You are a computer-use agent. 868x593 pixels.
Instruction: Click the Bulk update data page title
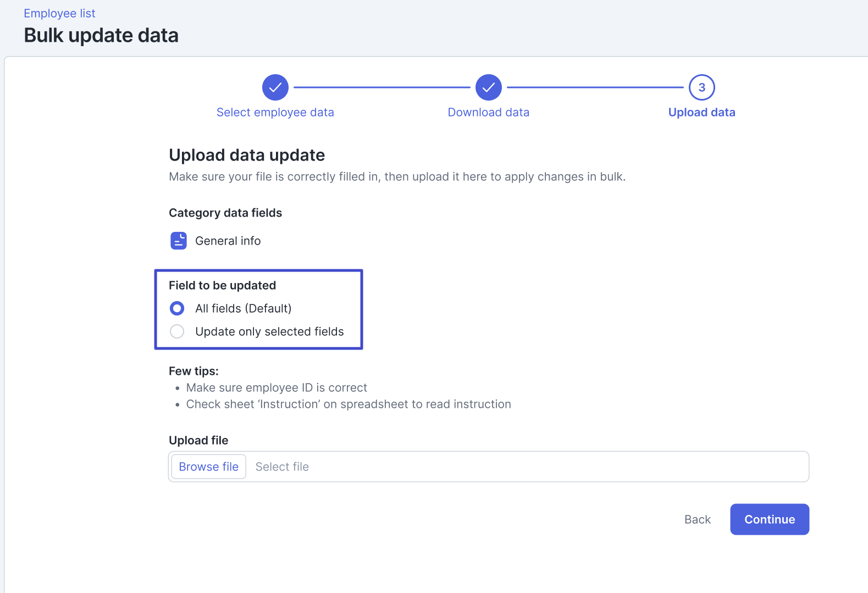pos(101,35)
